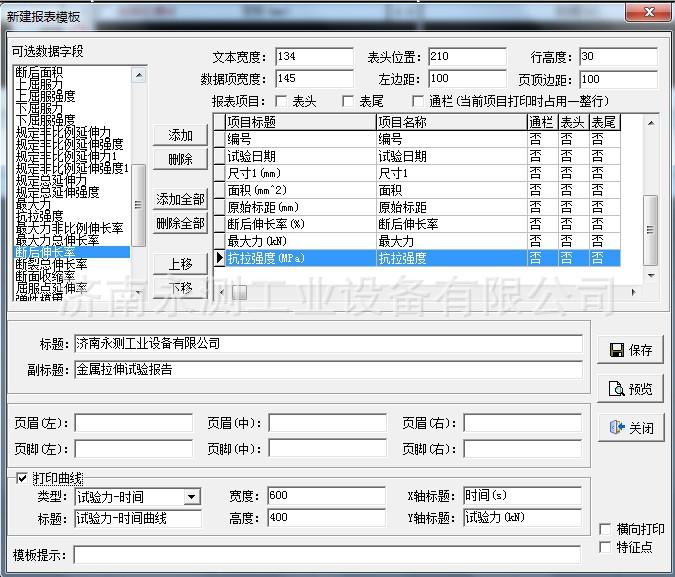This screenshot has height=577, width=675.
Task: Click the 页眉(左) input field
Action: click(x=133, y=423)
